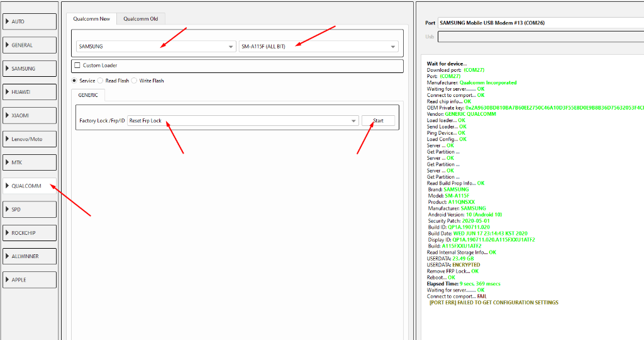Expand the ROCKCHIP sidebar section
This screenshot has height=340, width=644.
pyautogui.click(x=30, y=233)
